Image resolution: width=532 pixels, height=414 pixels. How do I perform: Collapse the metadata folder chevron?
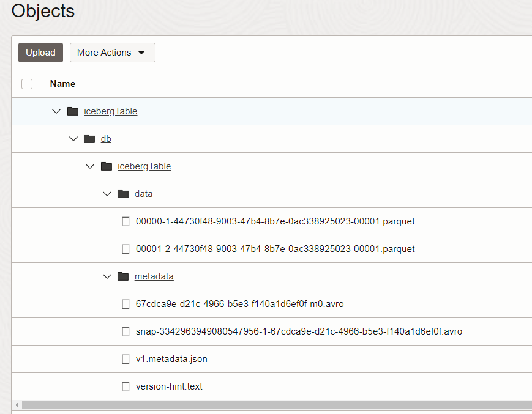[107, 276]
